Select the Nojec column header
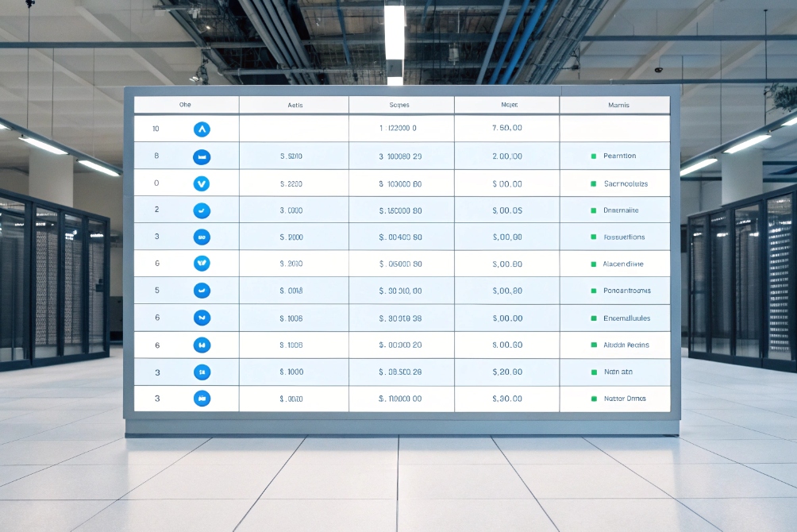Viewport: 797px width, 532px height. pyautogui.click(x=506, y=104)
